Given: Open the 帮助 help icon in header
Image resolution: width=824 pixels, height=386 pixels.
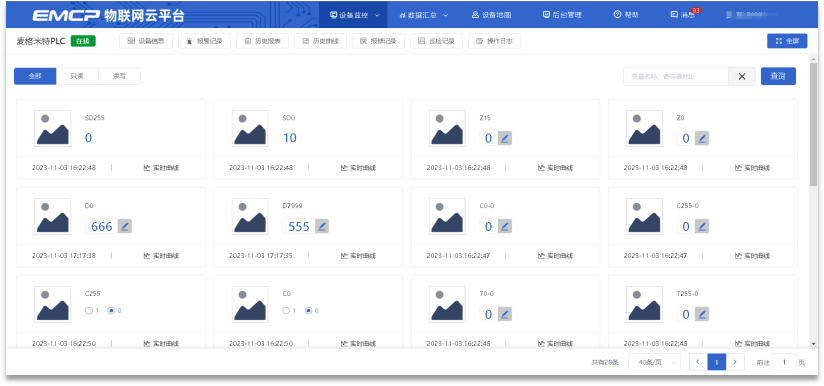Looking at the screenshot, I should pyautogui.click(x=626, y=15).
